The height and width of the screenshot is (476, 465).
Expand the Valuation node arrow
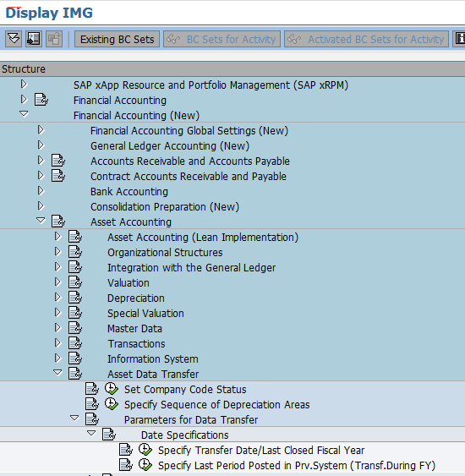(x=57, y=282)
